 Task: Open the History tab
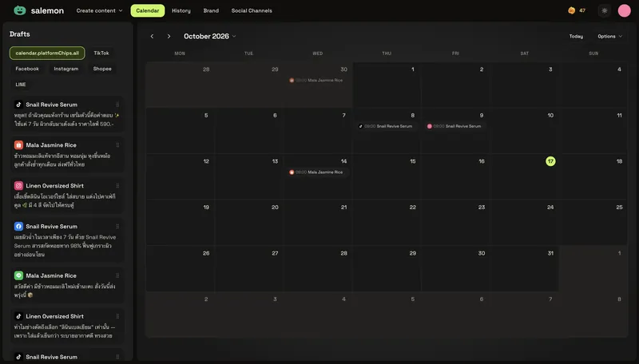click(181, 10)
